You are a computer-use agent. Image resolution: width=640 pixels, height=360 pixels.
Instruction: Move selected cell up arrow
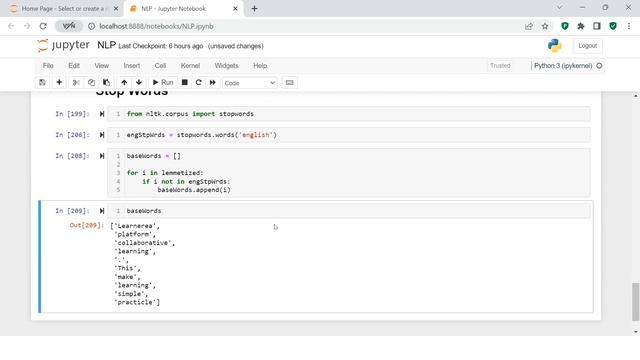124,82
